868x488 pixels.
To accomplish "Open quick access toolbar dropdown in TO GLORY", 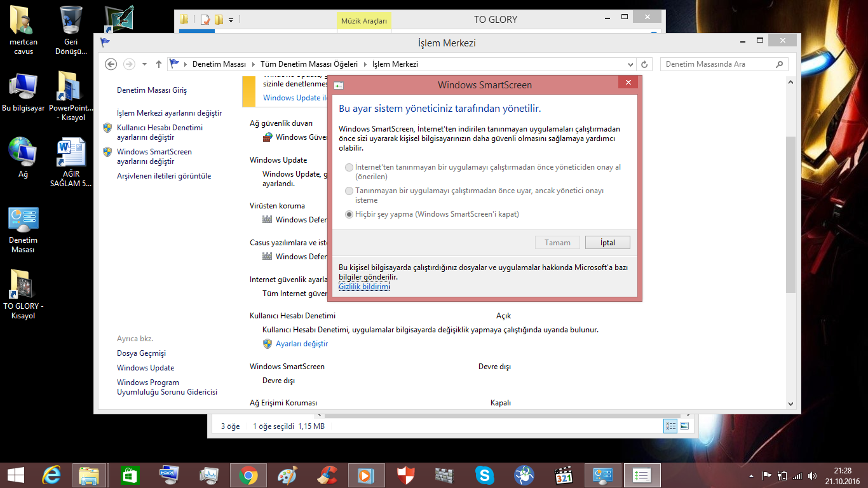I will 231,20.
